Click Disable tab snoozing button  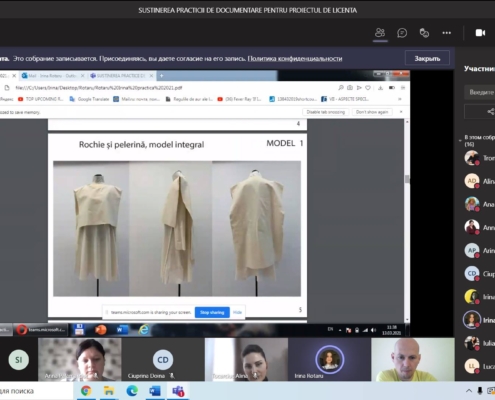[x=326, y=112]
